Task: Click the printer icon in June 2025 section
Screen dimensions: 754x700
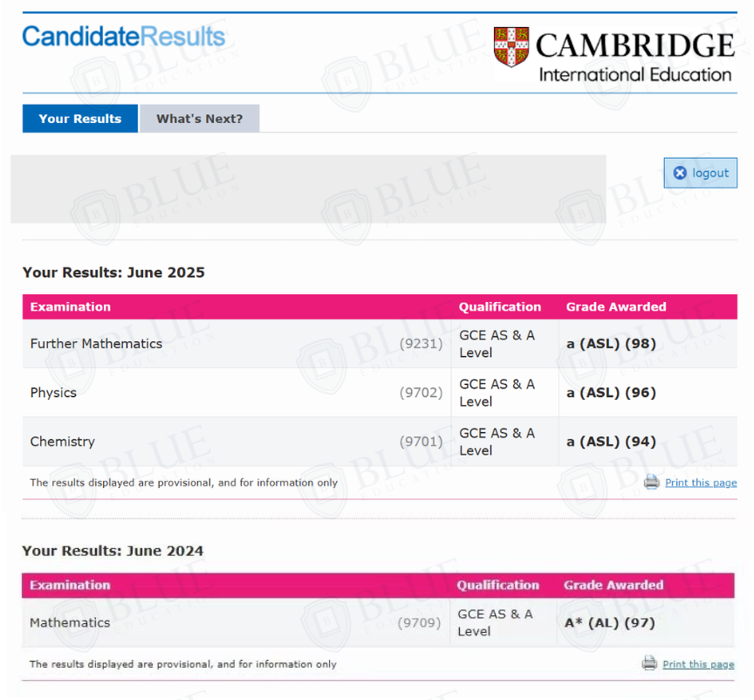Action: (x=652, y=482)
